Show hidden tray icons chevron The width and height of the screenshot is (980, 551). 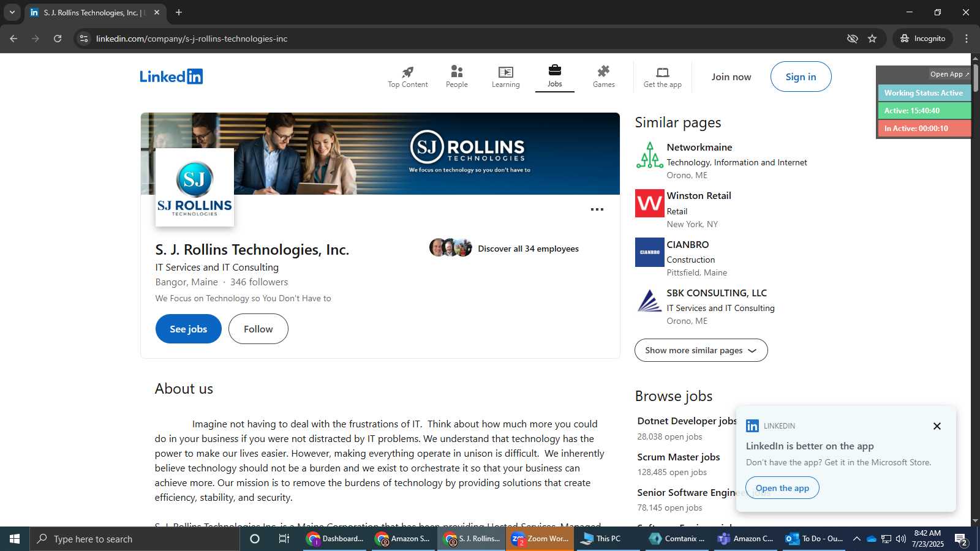pos(857,539)
